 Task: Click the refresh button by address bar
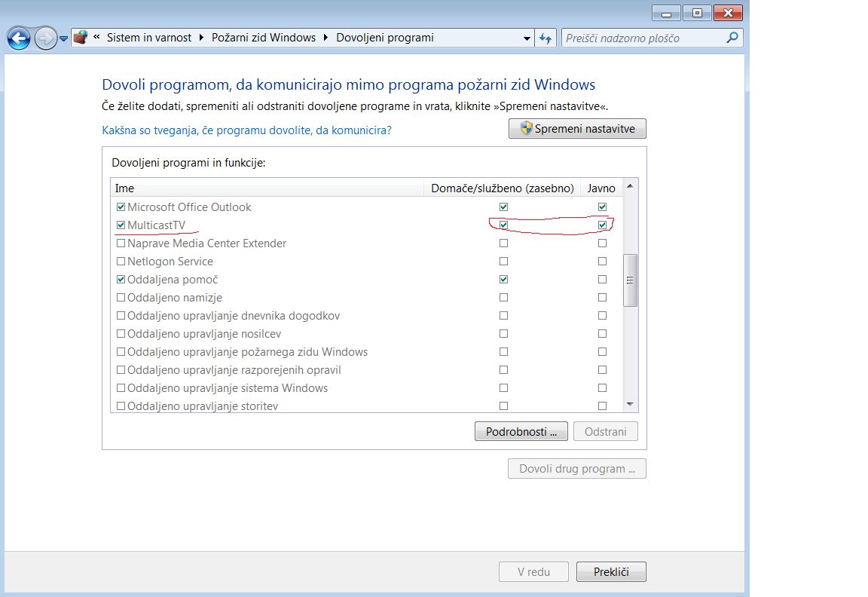point(546,38)
